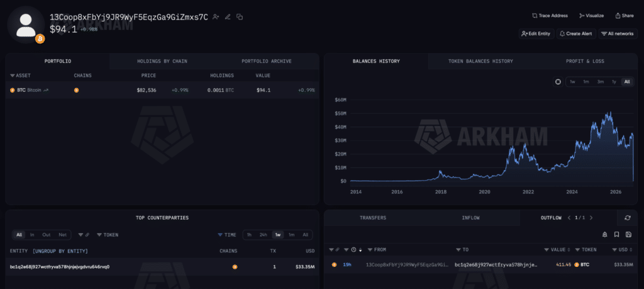Click the 0.0011 BTC holdings value

tap(221, 90)
